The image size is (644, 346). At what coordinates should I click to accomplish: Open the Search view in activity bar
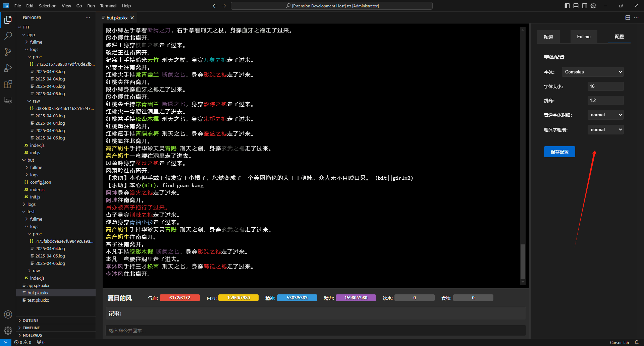8,36
